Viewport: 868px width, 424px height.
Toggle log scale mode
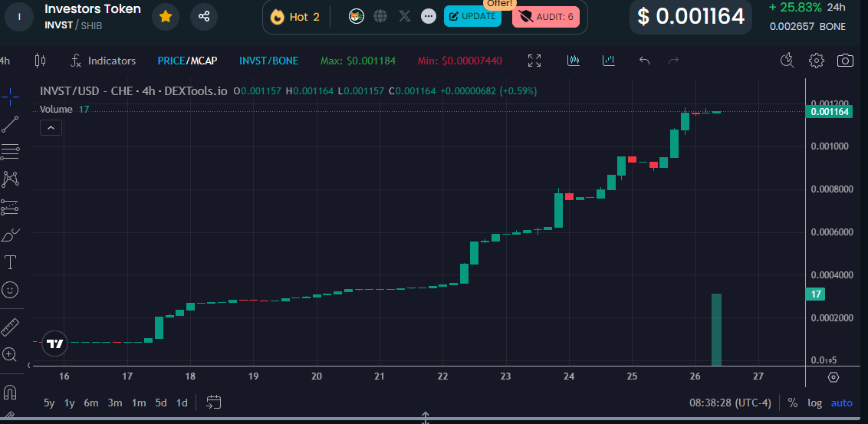pos(814,403)
